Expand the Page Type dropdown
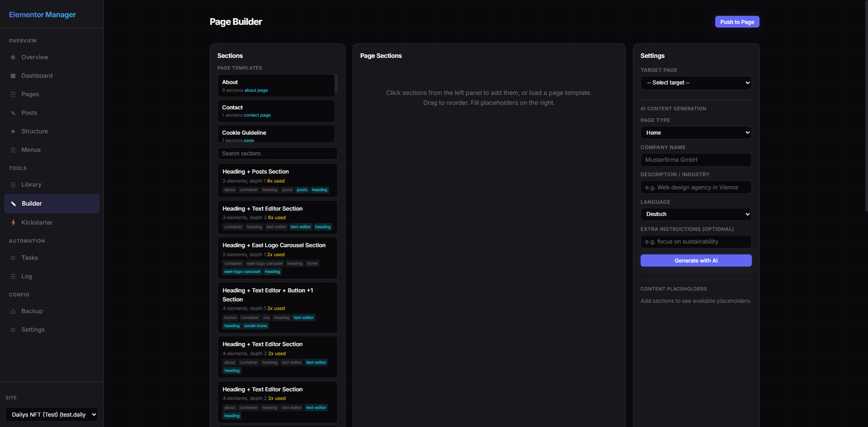The height and width of the screenshot is (427, 868). [696, 133]
